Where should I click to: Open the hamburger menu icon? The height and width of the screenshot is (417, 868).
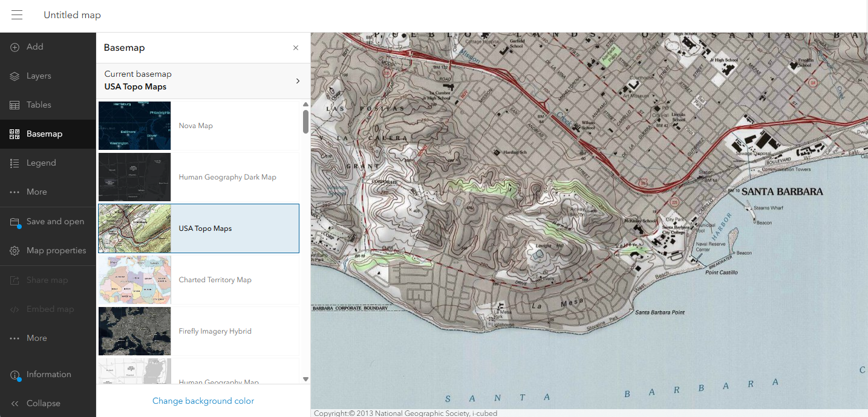(x=17, y=15)
